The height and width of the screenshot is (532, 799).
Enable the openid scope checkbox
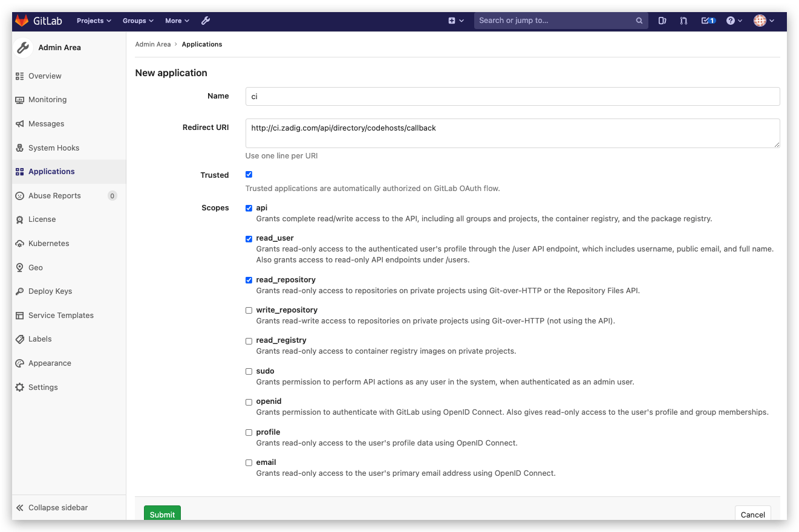249,402
